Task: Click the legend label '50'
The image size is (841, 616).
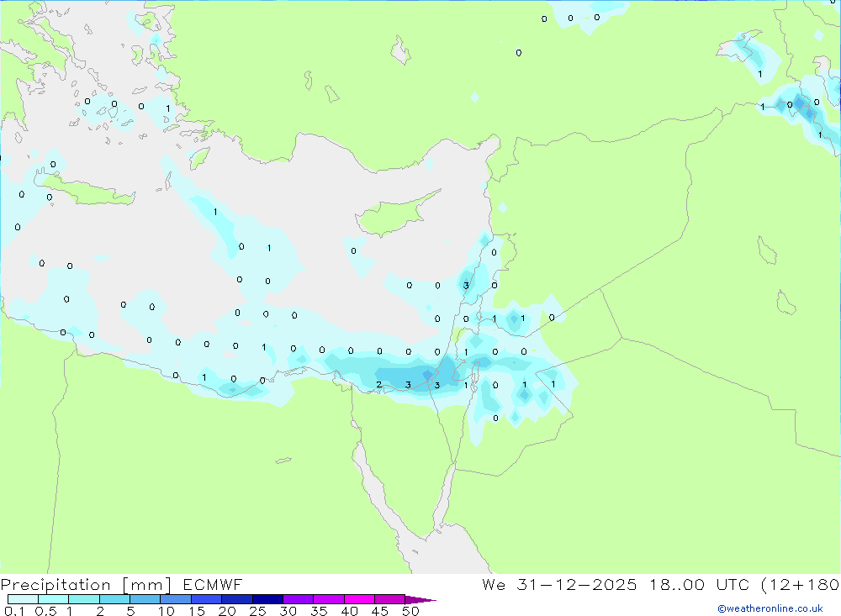Action: (410, 611)
